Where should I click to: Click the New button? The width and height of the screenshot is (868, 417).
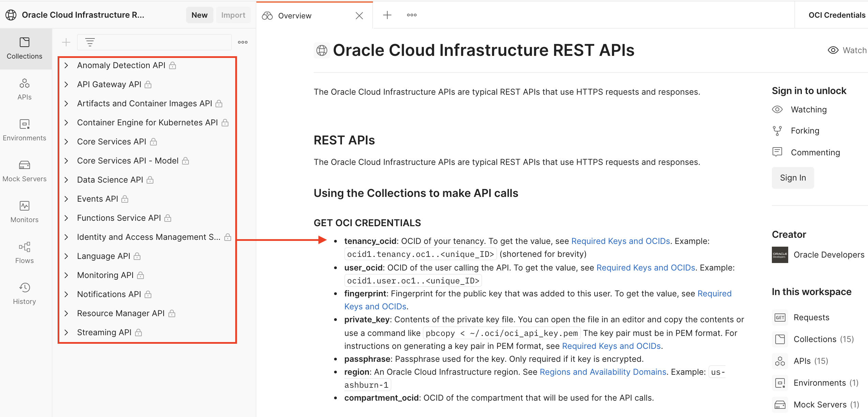[x=199, y=15]
